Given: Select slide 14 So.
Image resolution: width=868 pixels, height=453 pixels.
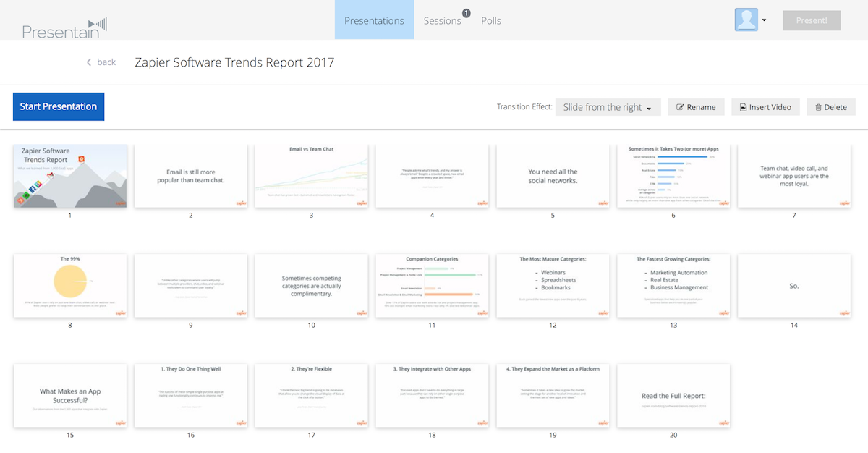Looking at the screenshot, I should pyautogui.click(x=794, y=286).
